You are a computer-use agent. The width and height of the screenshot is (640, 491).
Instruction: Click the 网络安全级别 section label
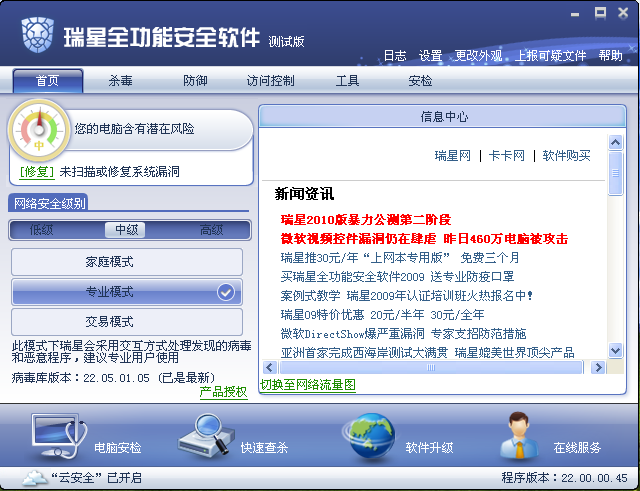tap(49, 203)
